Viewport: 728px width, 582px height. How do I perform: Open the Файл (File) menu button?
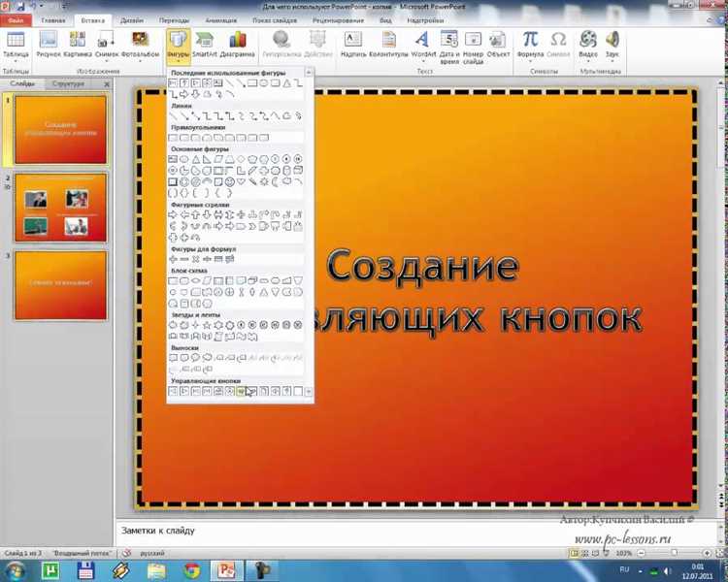point(16,19)
